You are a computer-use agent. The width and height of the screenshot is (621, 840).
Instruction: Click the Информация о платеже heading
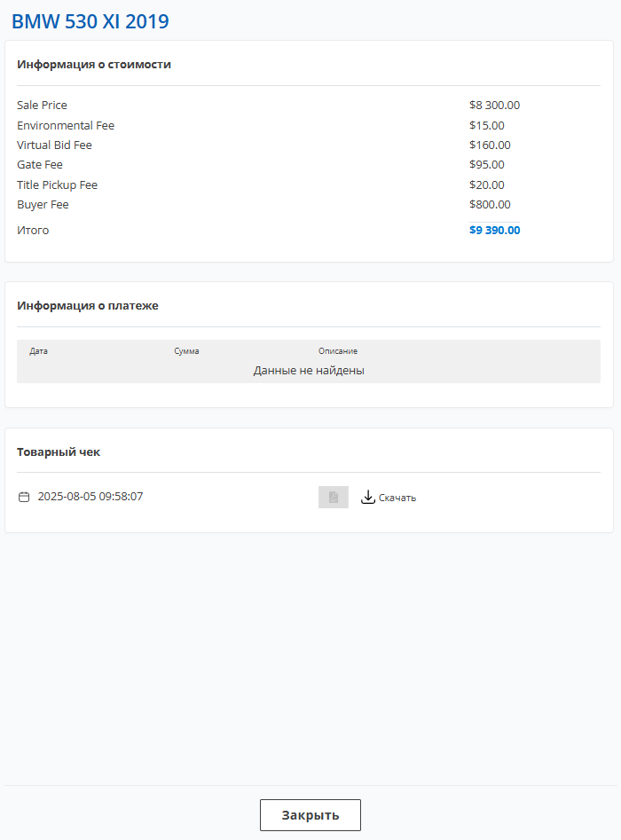coord(88,306)
